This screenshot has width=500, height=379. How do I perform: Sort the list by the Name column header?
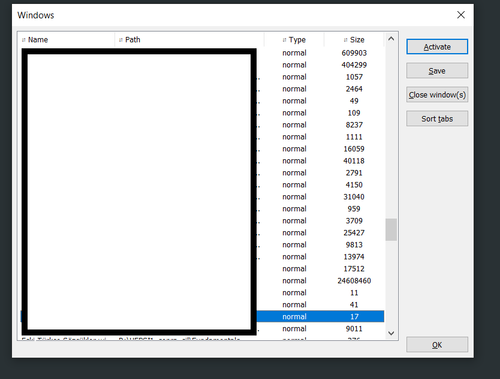point(67,40)
